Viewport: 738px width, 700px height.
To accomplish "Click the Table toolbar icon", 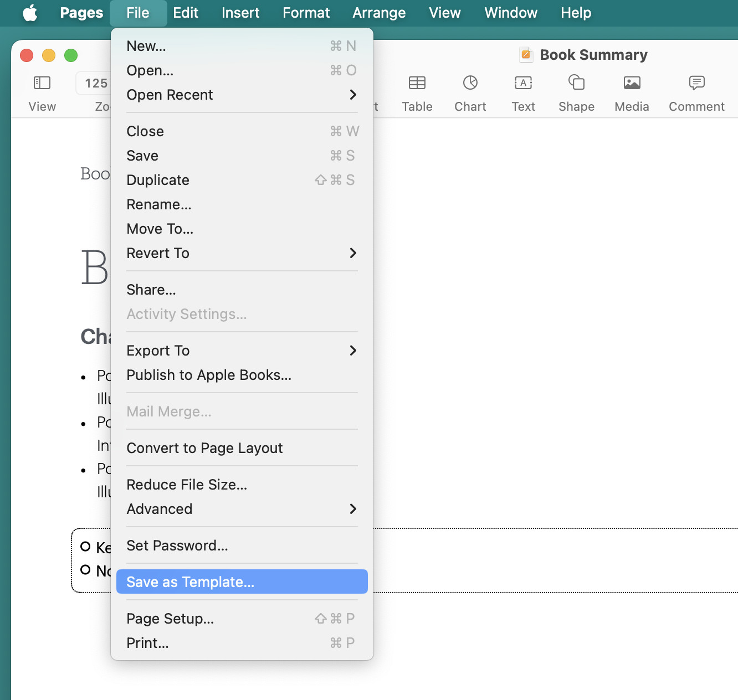I will (x=417, y=83).
